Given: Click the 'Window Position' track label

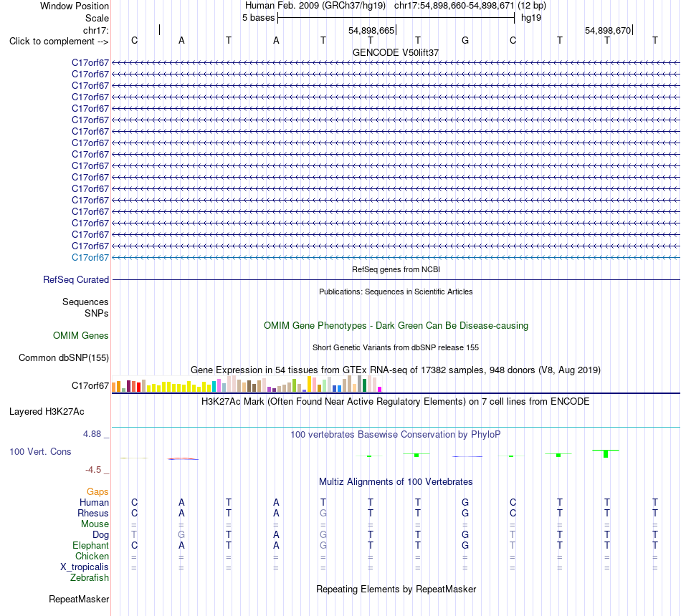Looking at the screenshot, I should [75, 6].
